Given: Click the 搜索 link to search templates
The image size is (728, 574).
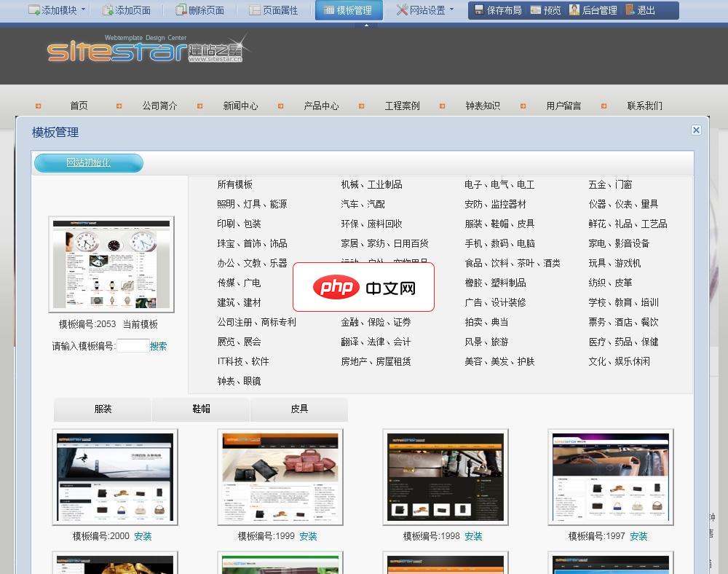Looking at the screenshot, I should pos(159,346).
